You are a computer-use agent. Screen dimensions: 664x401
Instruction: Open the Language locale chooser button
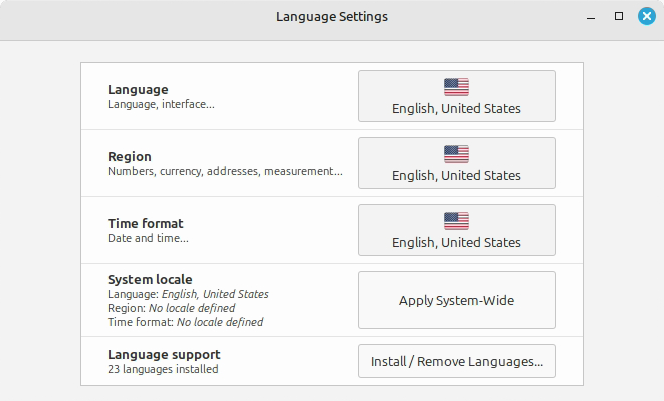[x=456, y=96]
